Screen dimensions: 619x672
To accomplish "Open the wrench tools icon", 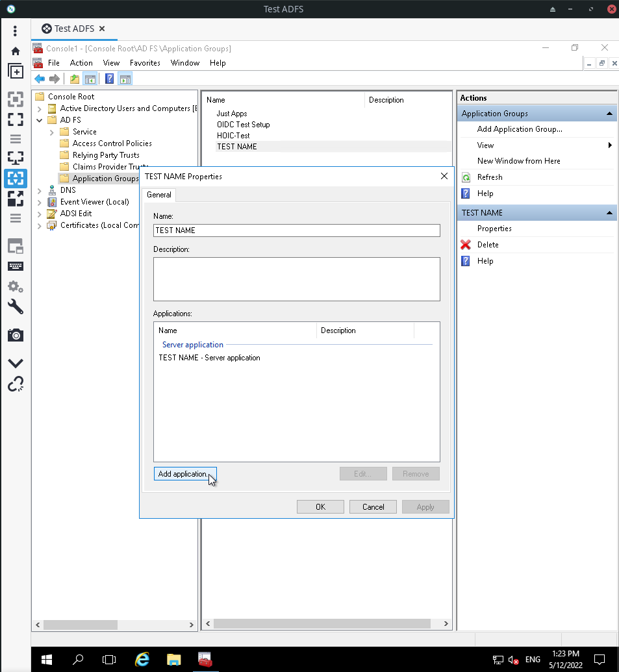I will click(x=16, y=307).
